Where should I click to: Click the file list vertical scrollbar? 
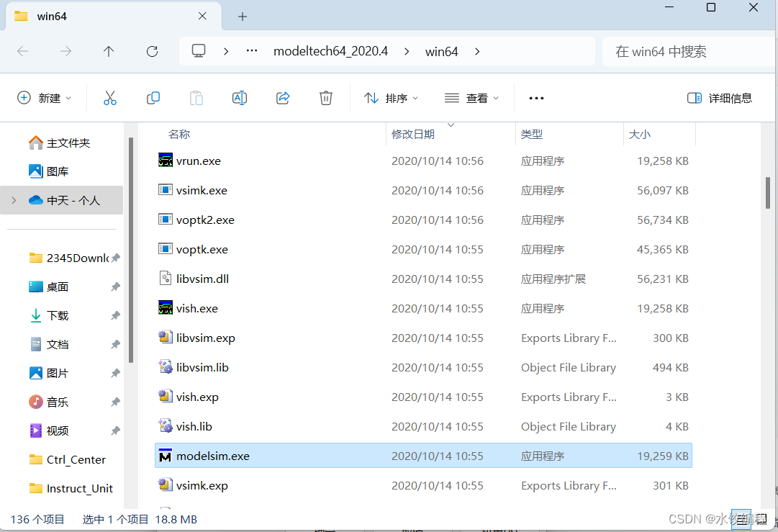pos(768,193)
